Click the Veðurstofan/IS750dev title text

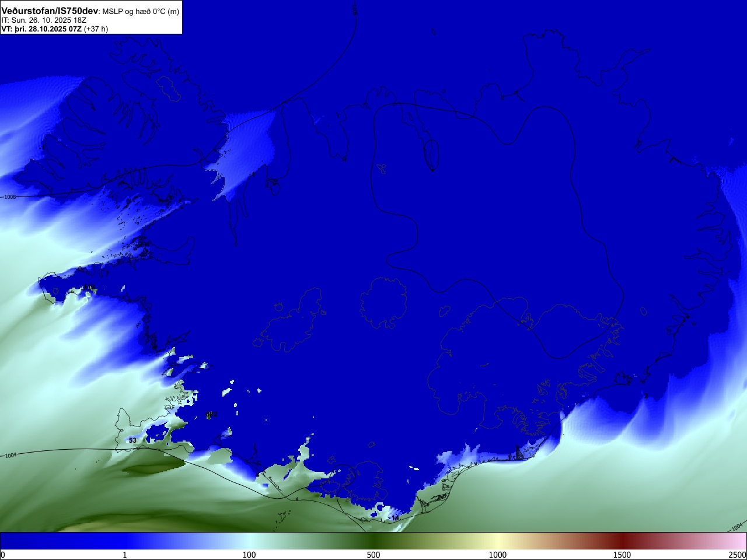click(50, 11)
